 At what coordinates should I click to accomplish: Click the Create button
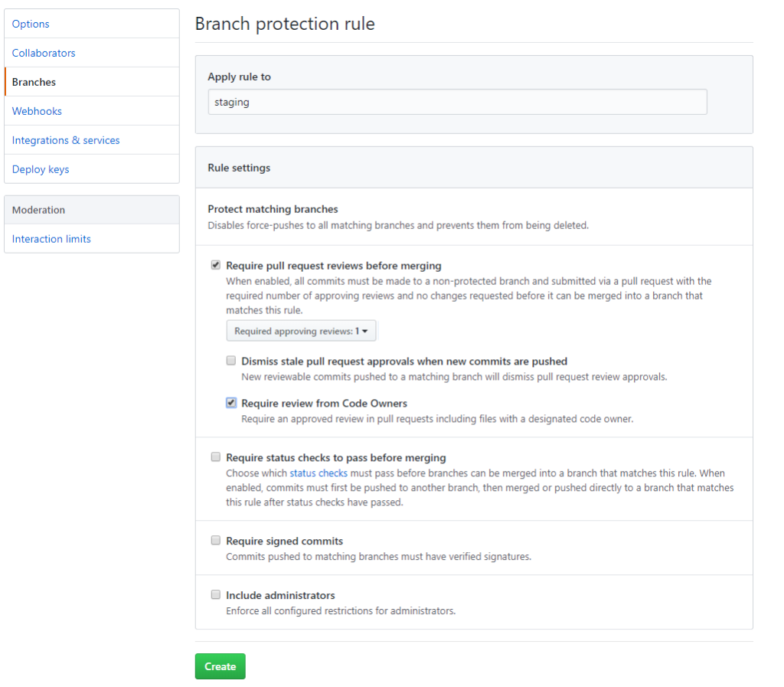(x=220, y=666)
